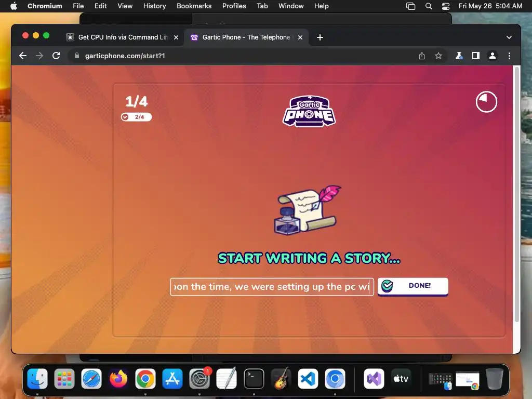This screenshot has width=532, height=399.
Task: Open the Window menu
Action: 291,6
